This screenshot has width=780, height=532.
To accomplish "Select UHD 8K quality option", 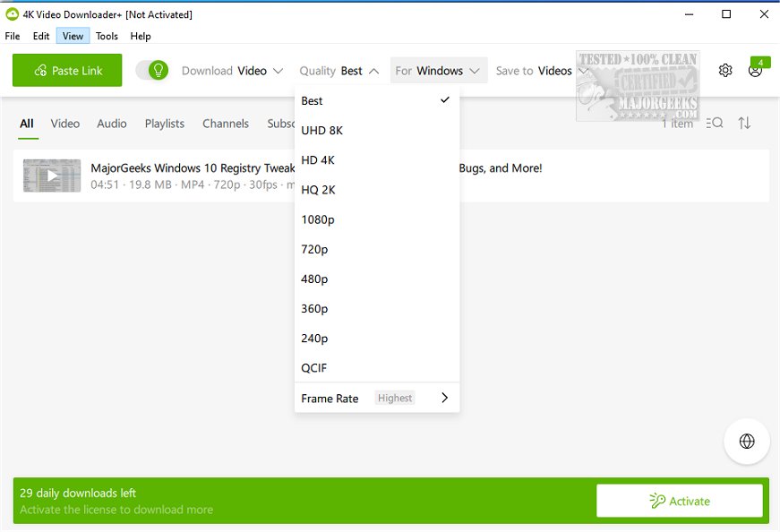I will pos(377,131).
